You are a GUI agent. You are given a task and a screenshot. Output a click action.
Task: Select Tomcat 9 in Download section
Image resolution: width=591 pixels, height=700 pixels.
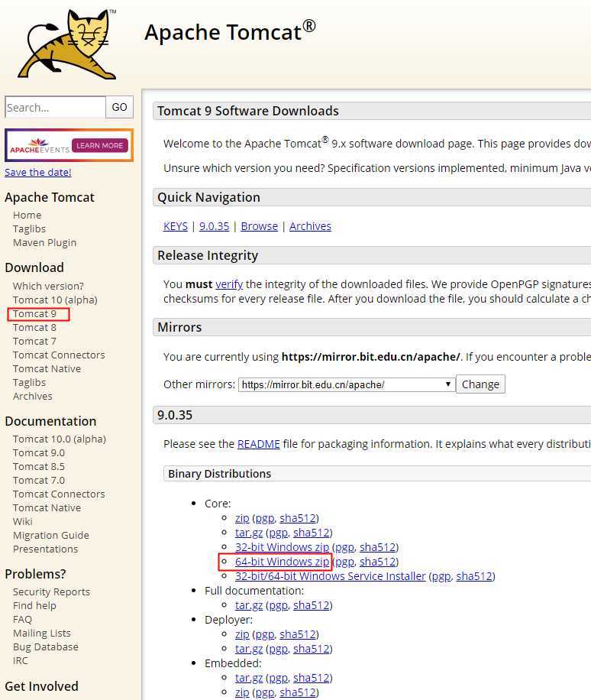point(35,314)
